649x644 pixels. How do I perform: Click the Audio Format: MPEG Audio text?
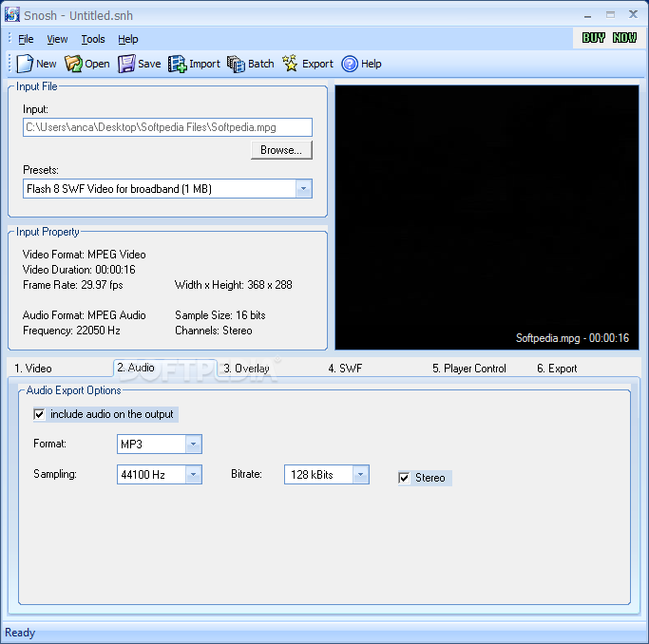click(x=84, y=315)
